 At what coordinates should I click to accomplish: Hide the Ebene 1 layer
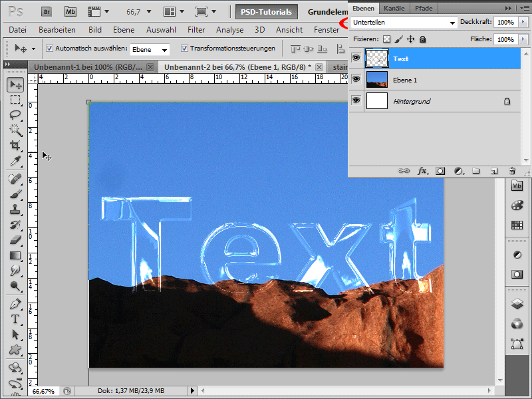coord(356,79)
